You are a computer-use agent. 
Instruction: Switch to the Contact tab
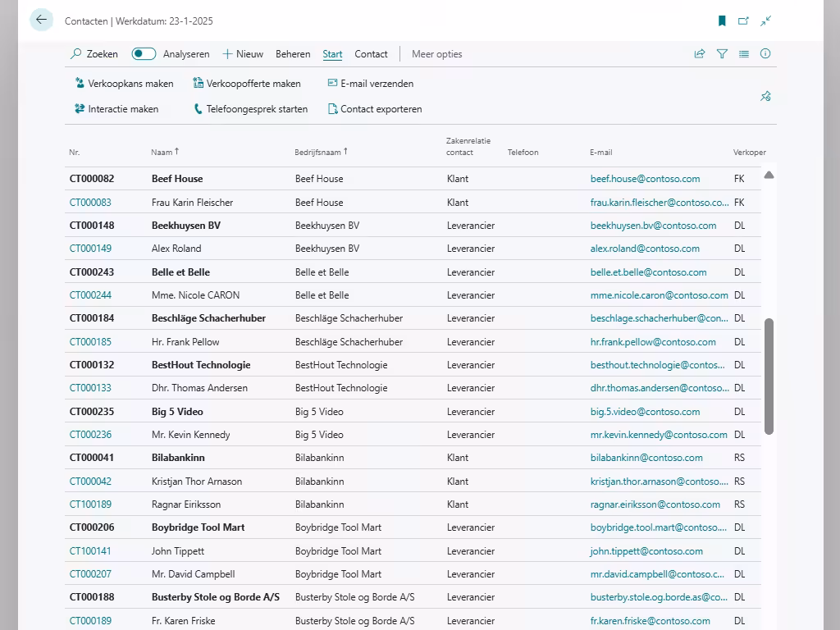click(371, 54)
